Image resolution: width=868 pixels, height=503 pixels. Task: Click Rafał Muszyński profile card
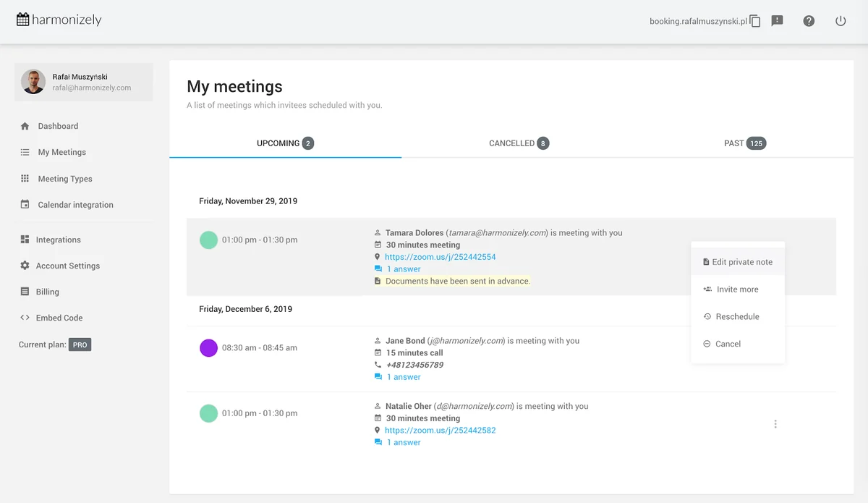[83, 82]
